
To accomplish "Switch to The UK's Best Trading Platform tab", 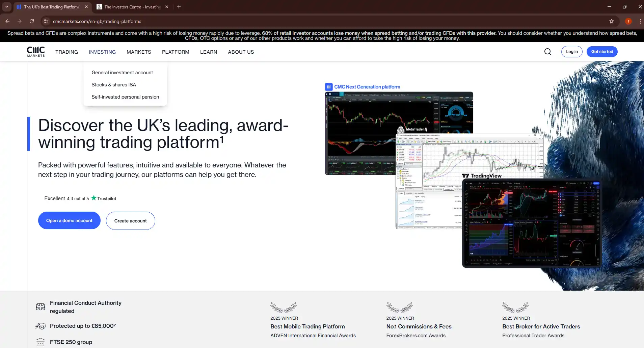I will tap(52, 7).
